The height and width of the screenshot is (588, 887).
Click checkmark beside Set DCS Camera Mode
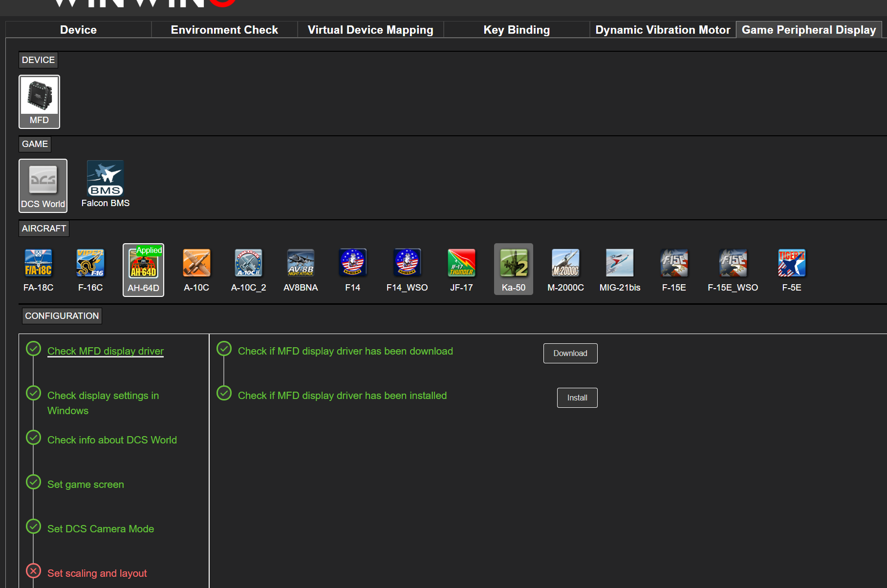(33, 526)
